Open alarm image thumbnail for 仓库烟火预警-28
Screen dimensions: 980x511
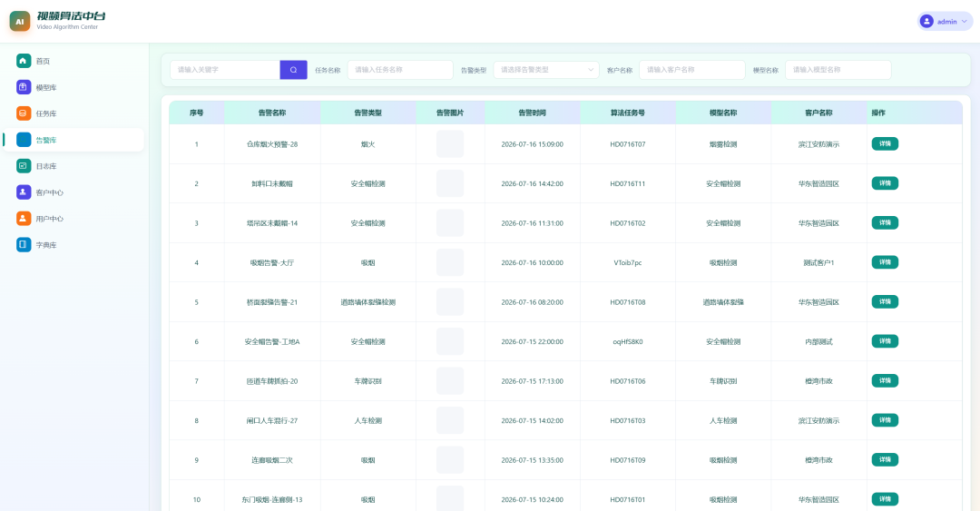click(x=450, y=143)
